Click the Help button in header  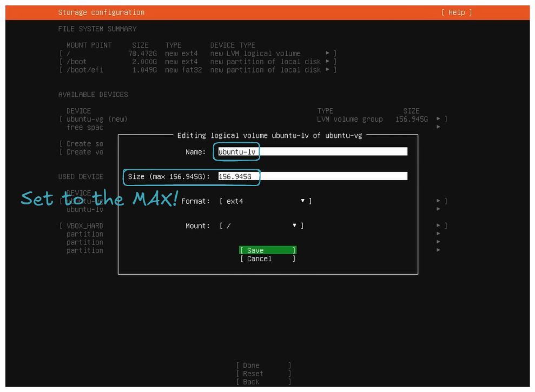point(457,12)
